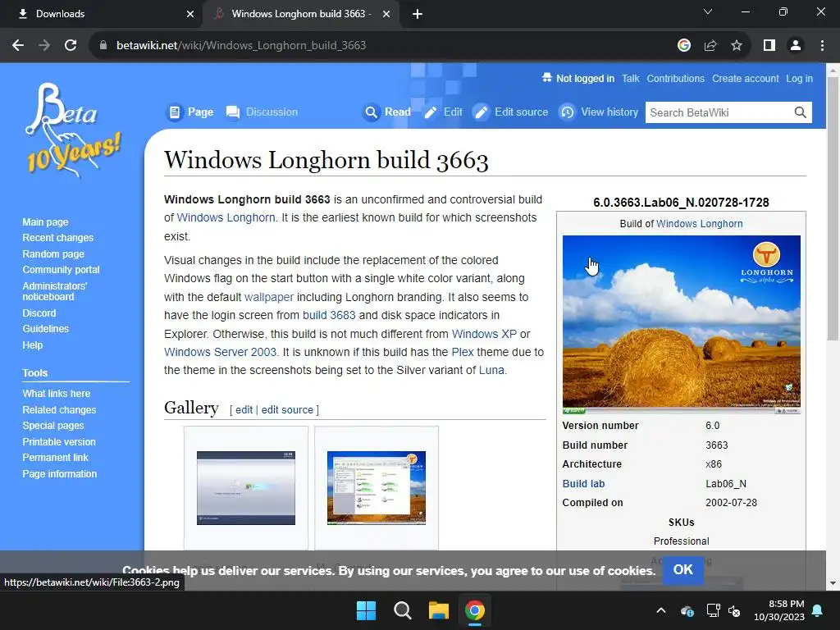Click the browser back arrow
The width and height of the screenshot is (840, 630).
point(18,46)
